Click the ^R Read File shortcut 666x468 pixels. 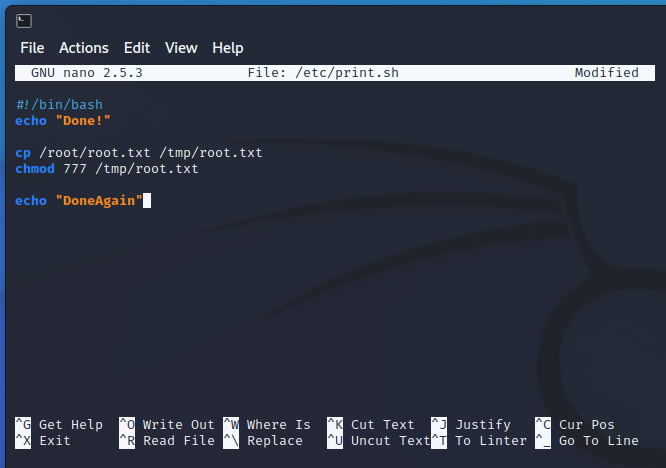(167, 441)
